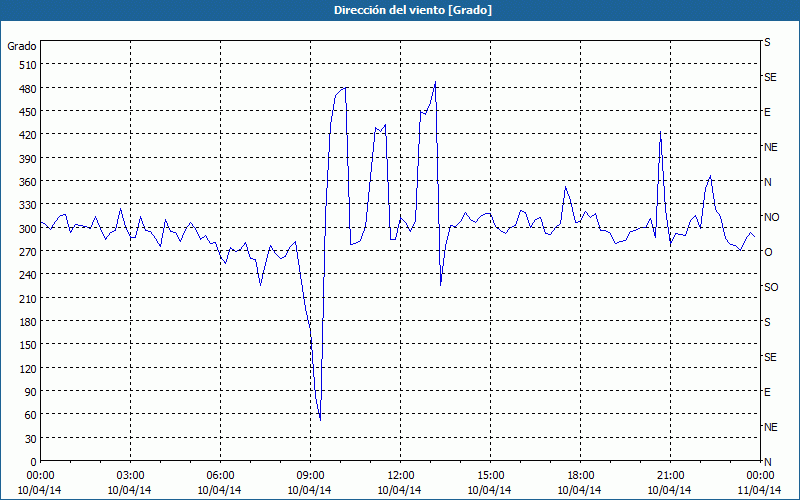This screenshot has height=500, width=800.
Task: Pick the 18:00 time axis label
Action: point(581,476)
